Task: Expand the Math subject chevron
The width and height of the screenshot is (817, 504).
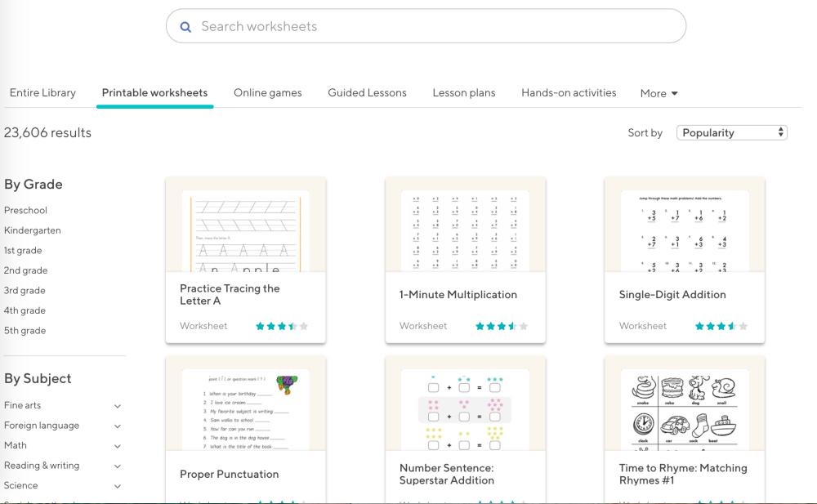Action: point(118,446)
